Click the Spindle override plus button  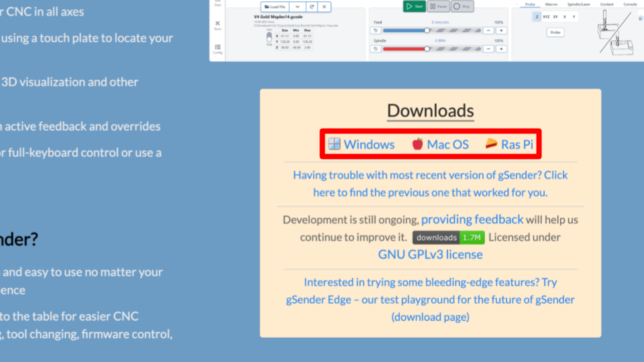click(501, 49)
